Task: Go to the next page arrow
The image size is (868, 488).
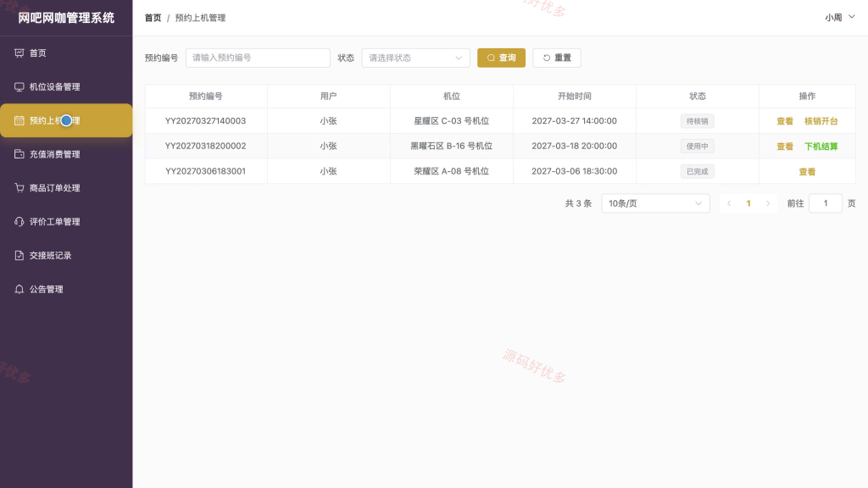Action: [x=768, y=203]
